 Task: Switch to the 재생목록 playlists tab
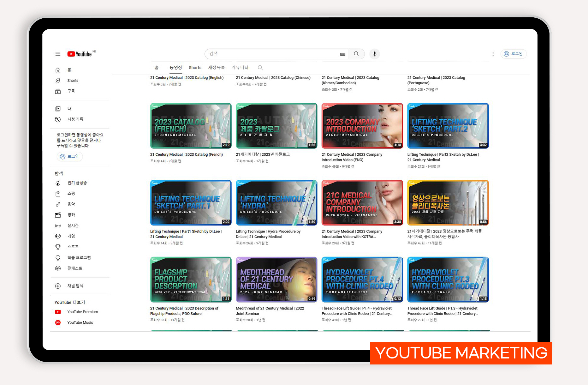point(216,68)
